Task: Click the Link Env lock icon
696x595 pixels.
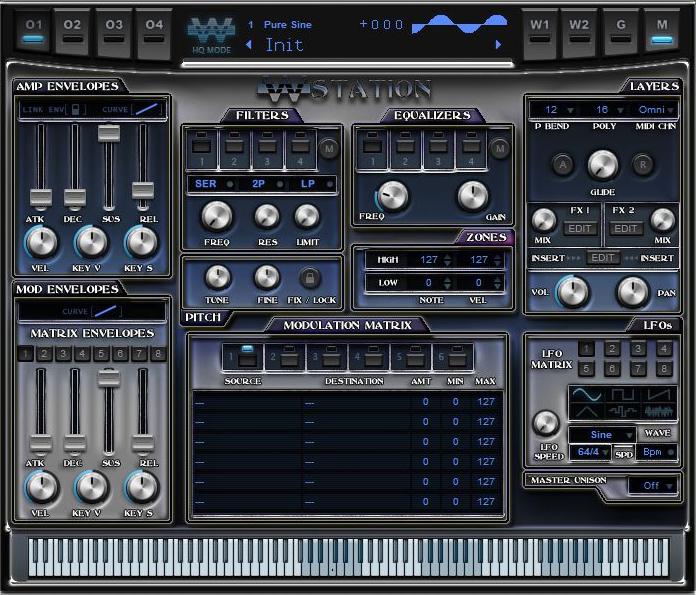Action: pyautogui.click(x=75, y=109)
